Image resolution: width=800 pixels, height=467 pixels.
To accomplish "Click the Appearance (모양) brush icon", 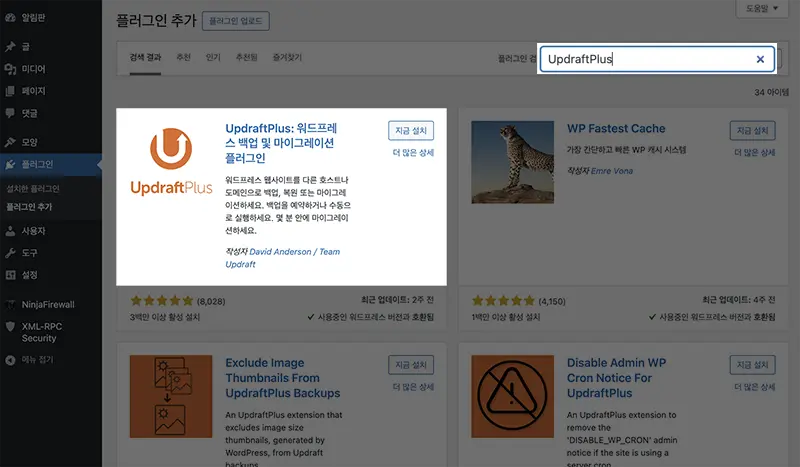I will click(10, 142).
